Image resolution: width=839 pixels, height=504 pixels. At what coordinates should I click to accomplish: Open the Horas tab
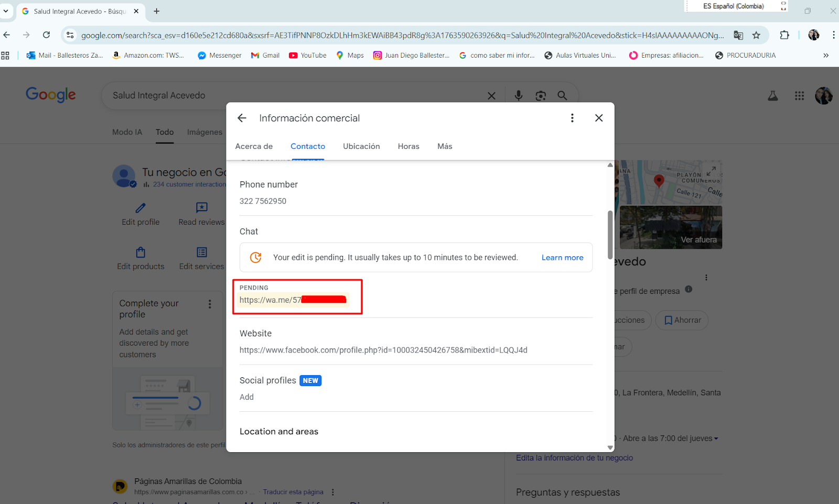[408, 147]
